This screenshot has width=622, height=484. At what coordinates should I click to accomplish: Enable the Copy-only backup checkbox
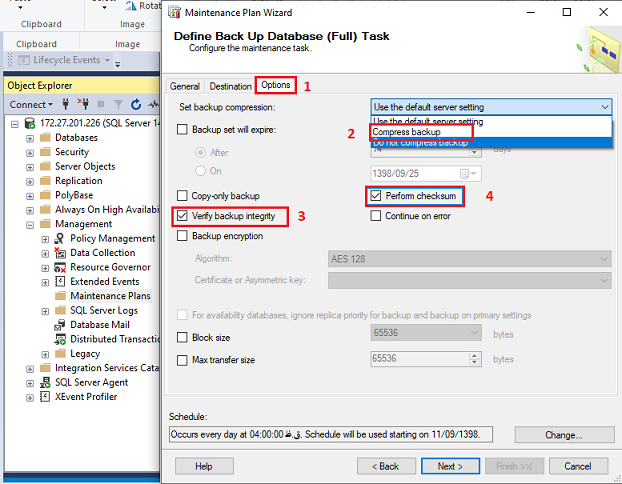point(182,196)
